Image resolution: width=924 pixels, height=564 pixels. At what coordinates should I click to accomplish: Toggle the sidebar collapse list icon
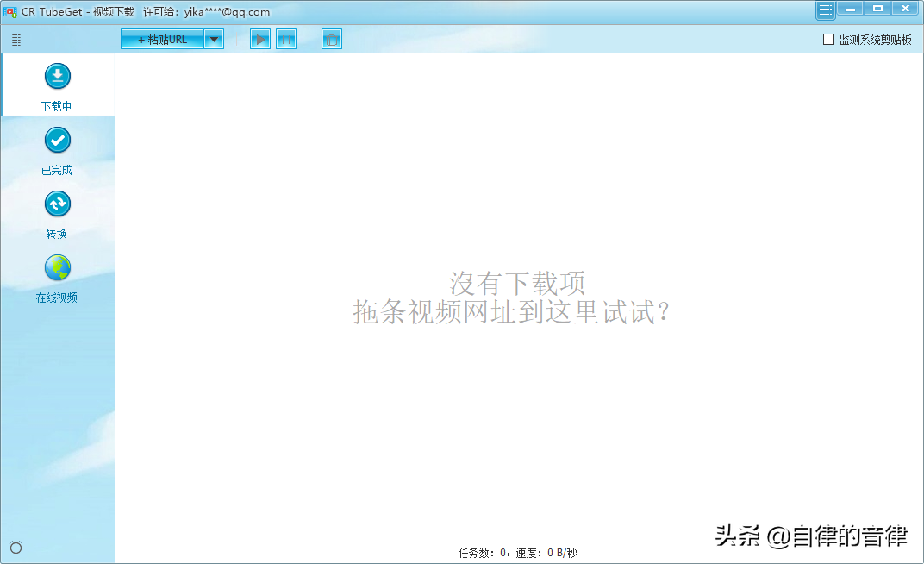point(16,40)
